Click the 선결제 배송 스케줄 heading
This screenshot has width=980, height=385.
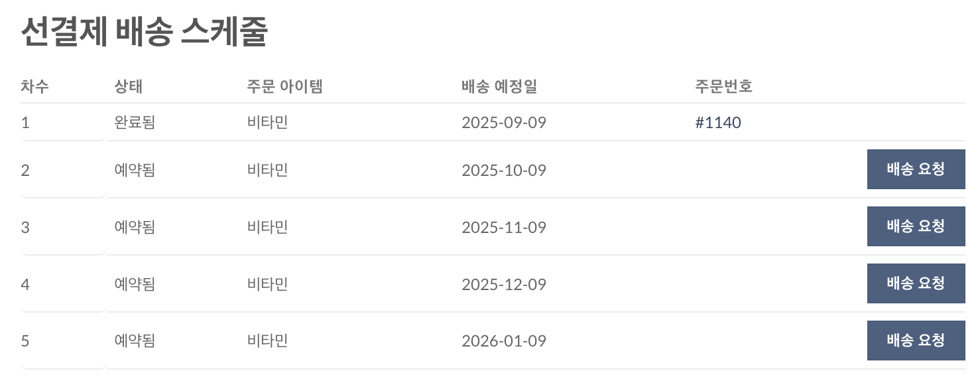coord(144,31)
